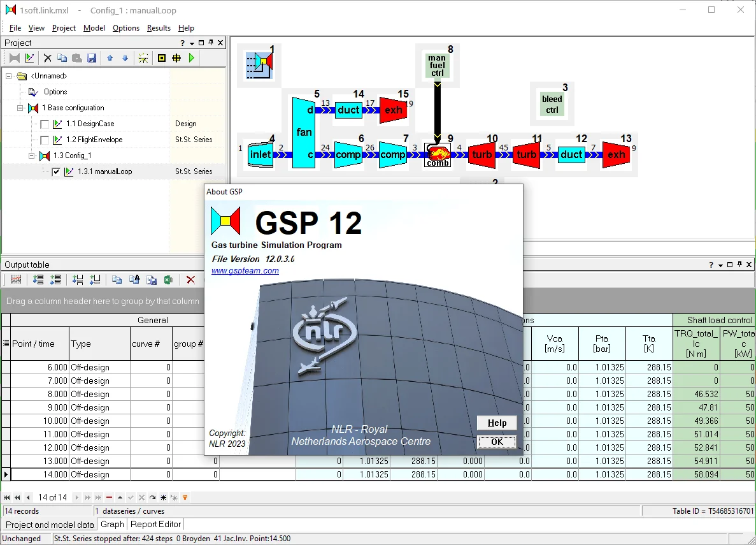756x545 pixels.
Task: Collapse the 1 Base configuration node
Action: [20, 108]
